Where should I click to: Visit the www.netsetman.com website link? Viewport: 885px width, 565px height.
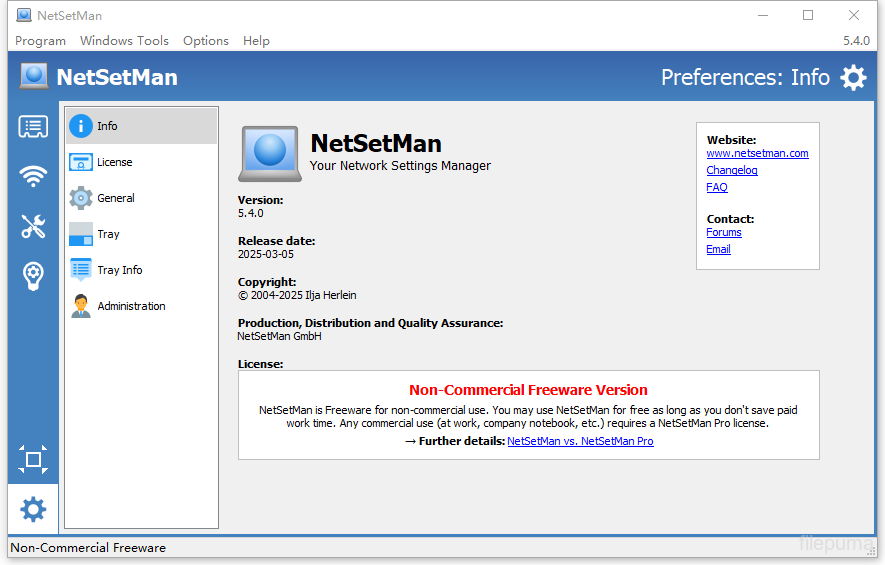[x=757, y=154]
